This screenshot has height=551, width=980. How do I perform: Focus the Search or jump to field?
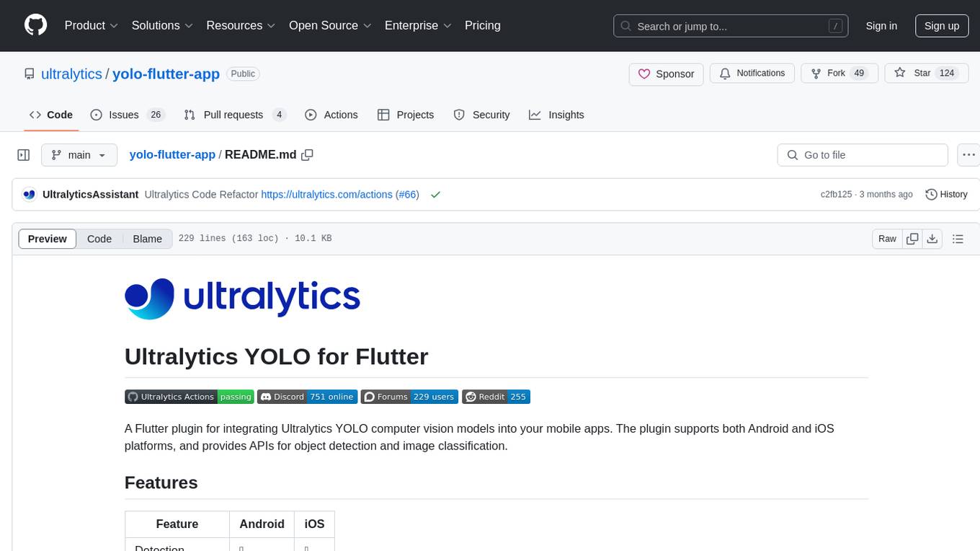click(731, 26)
